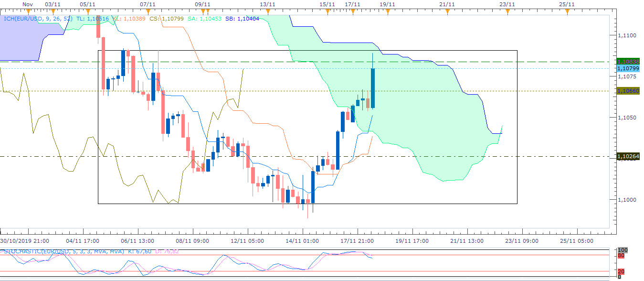Click the TL: 1,10516 legend value
This screenshot has width=644, height=281.
point(92,19)
